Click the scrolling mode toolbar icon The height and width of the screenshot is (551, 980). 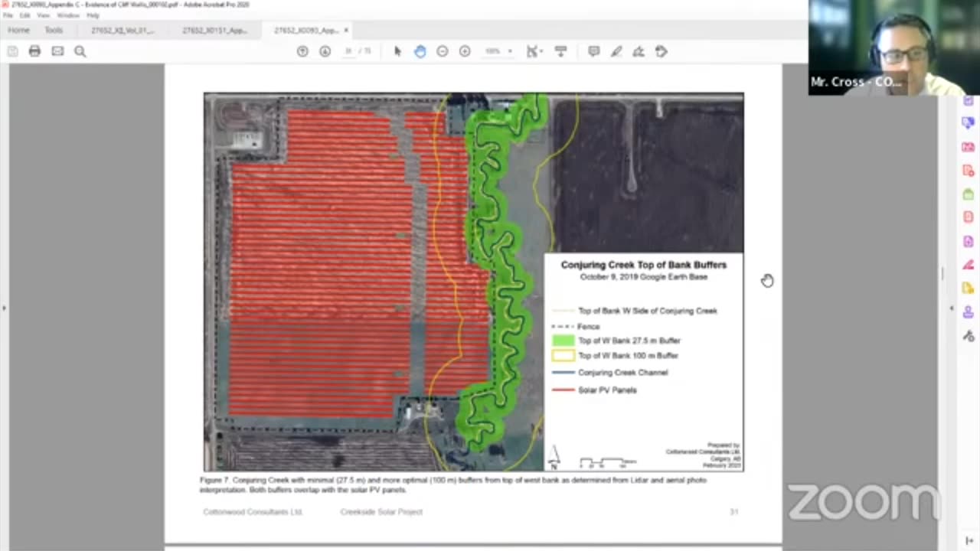pos(560,51)
